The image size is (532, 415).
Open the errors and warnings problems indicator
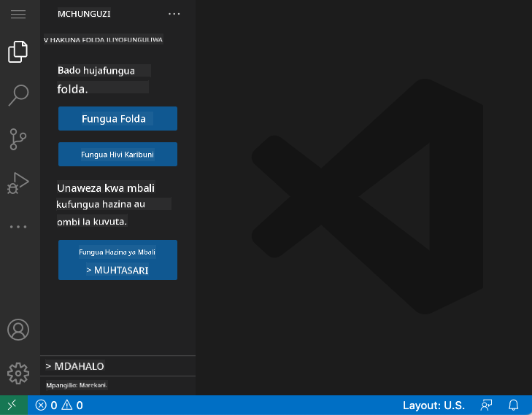59,406
